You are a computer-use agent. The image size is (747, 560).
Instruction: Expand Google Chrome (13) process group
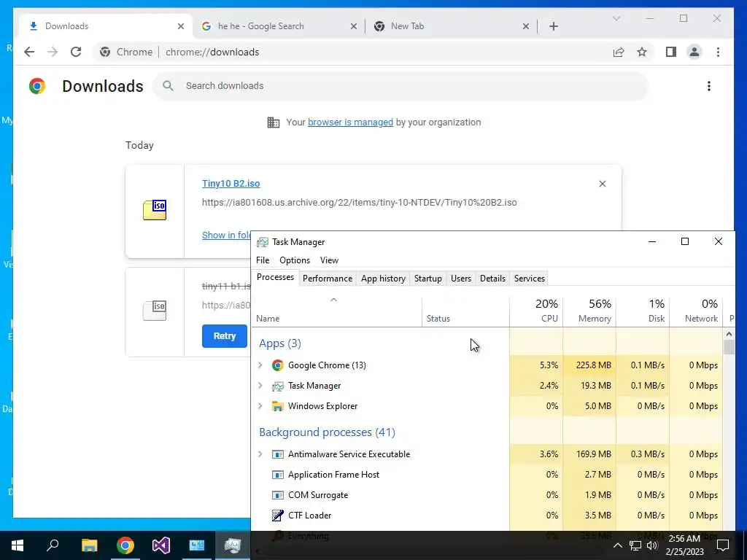pos(260,365)
